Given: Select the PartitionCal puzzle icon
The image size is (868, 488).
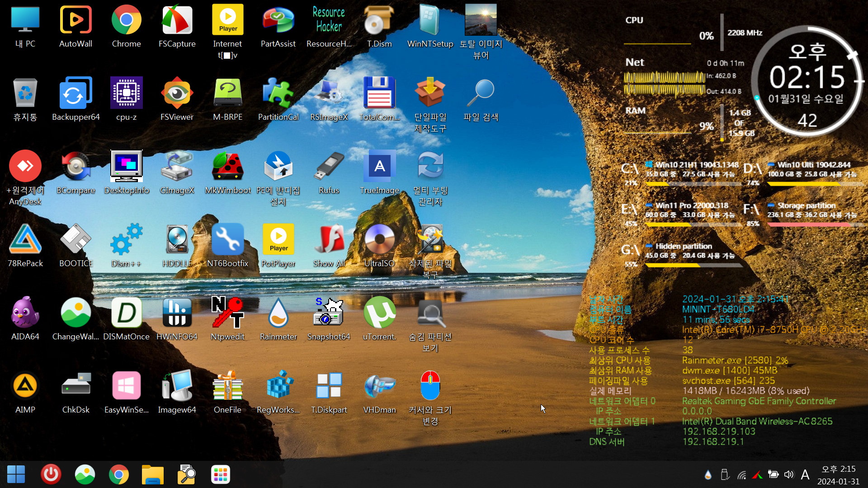Looking at the screenshot, I should pos(278,99).
